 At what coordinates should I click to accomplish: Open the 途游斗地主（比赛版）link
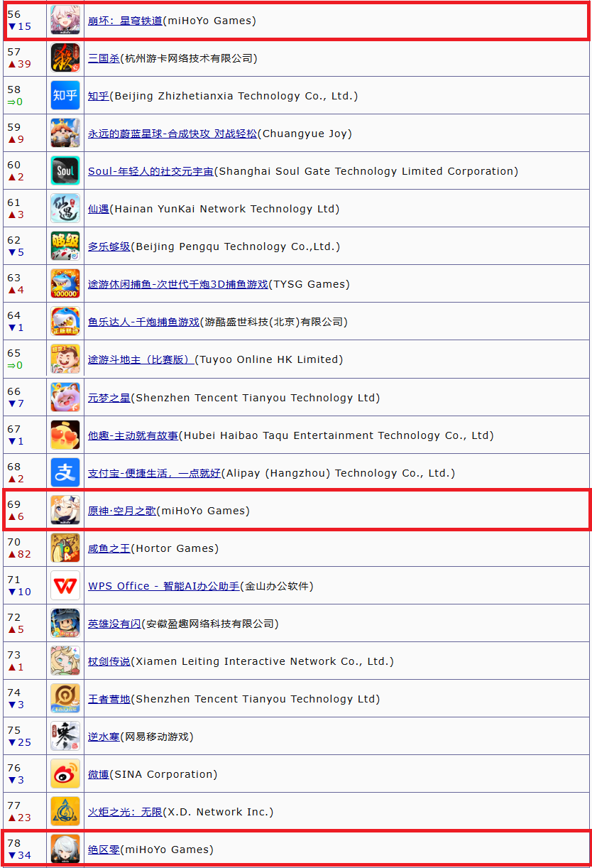click(141, 359)
